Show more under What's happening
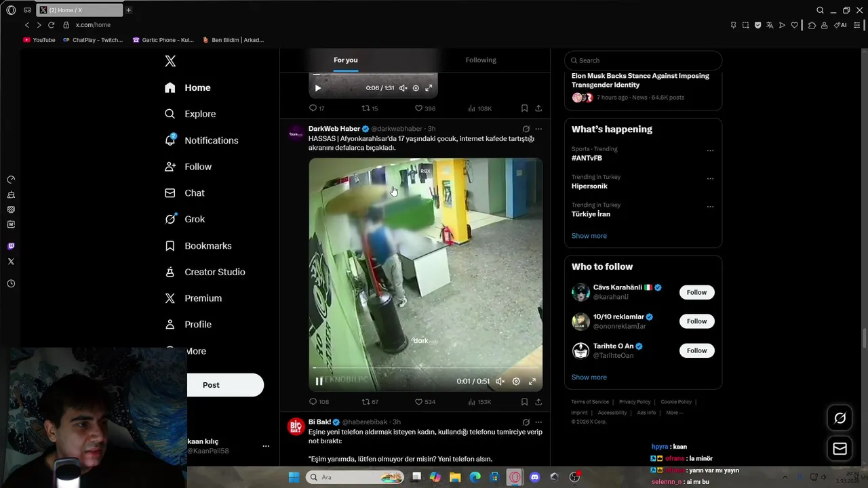Image resolution: width=868 pixels, height=488 pixels. [589, 236]
